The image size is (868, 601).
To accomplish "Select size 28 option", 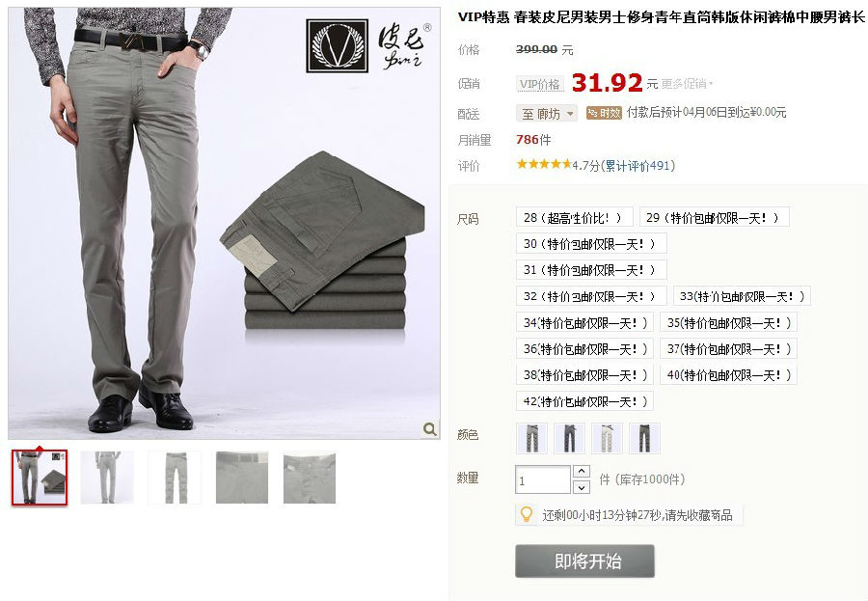I will (x=574, y=218).
